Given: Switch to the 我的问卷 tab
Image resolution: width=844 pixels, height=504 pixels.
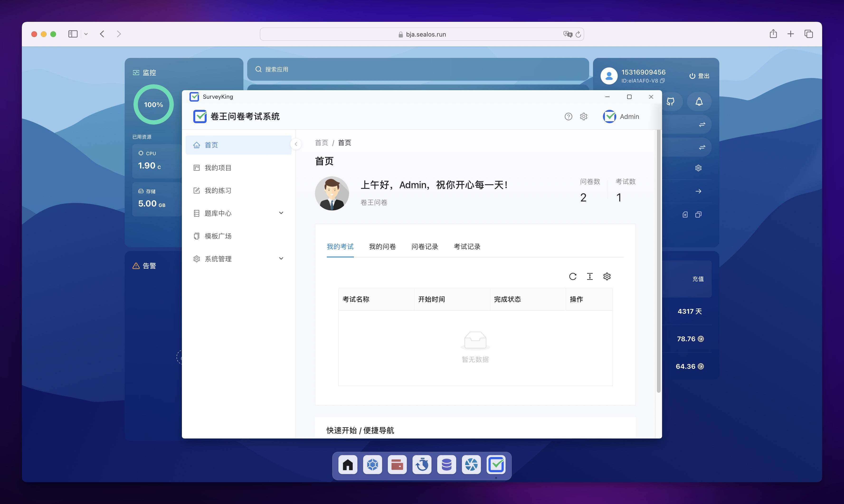Looking at the screenshot, I should (x=382, y=247).
